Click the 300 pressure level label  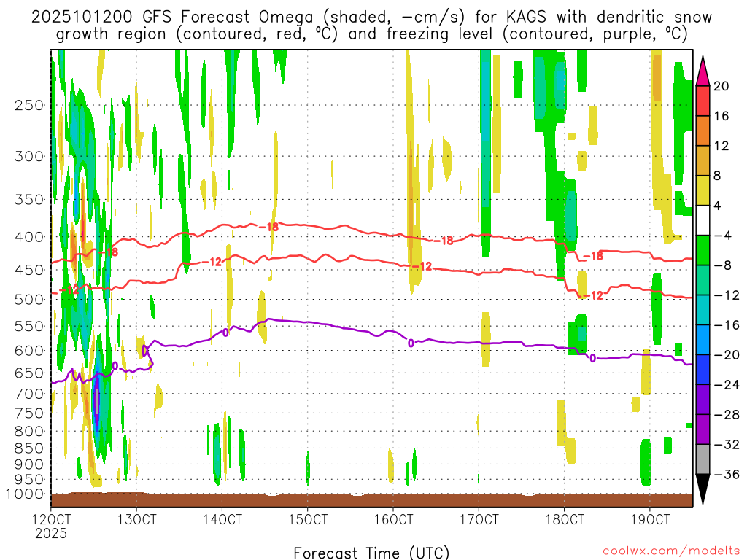coord(29,156)
